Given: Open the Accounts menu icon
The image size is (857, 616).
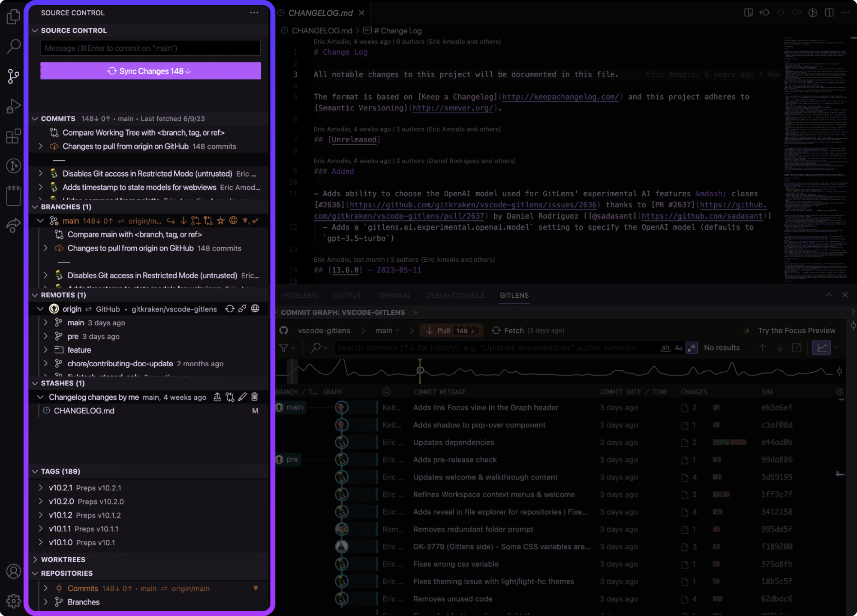Looking at the screenshot, I should click(x=13, y=571).
